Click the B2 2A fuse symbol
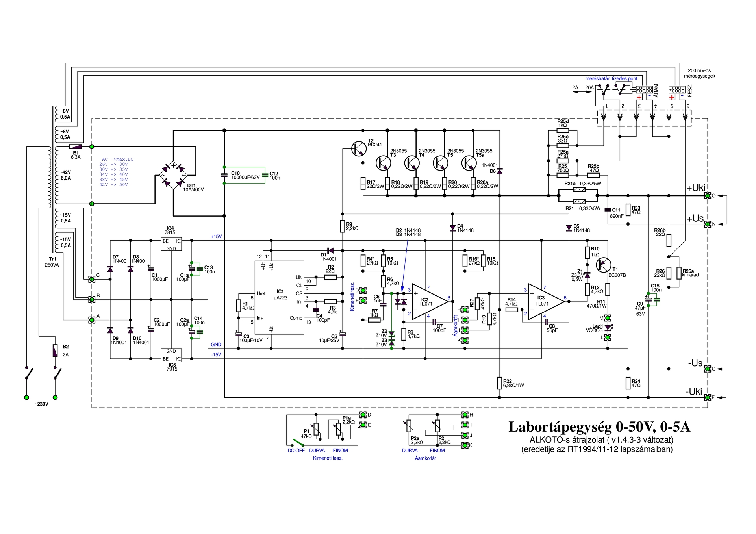 55,350
